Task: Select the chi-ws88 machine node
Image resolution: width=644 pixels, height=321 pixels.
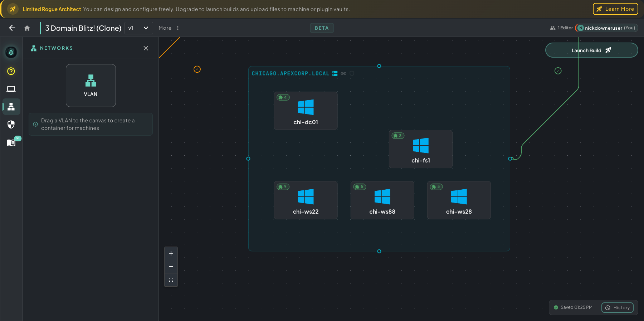Action: point(382,200)
